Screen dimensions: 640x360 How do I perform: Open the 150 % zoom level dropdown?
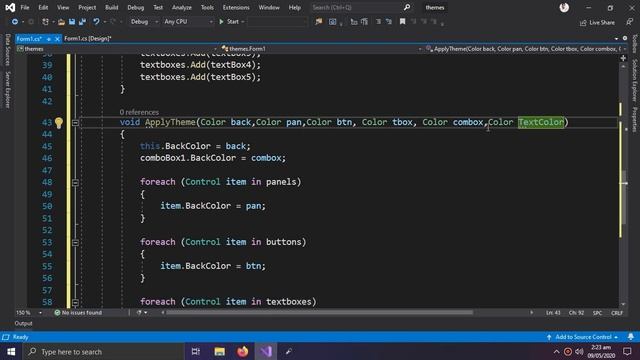[x=29, y=313]
